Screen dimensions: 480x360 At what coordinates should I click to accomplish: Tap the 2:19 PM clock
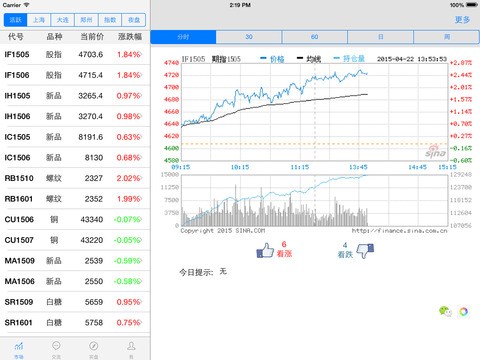(240, 5)
